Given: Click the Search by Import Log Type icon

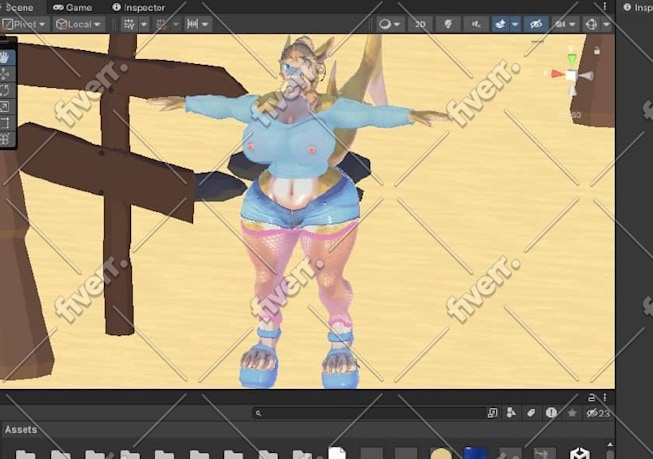Looking at the screenshot, I should click(551, 413).
